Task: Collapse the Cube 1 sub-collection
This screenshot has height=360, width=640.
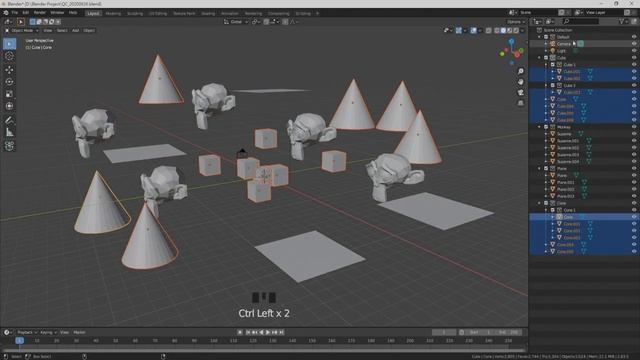Action: [546, 64]
